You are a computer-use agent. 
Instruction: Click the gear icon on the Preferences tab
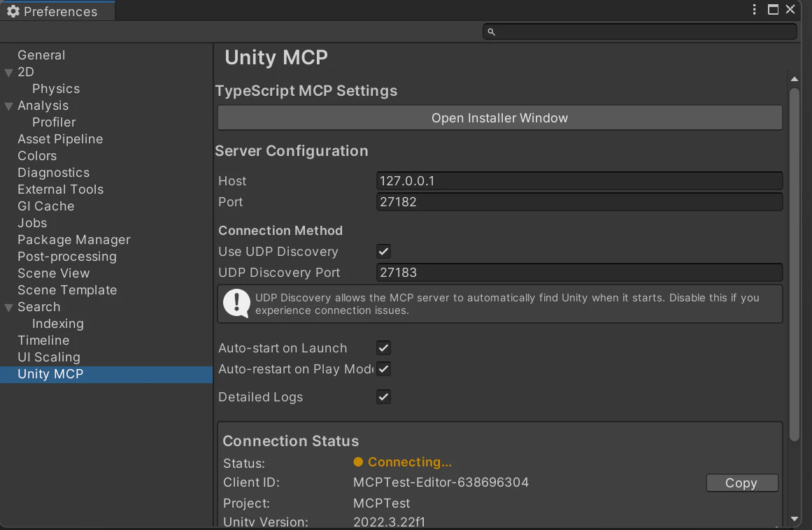pyautogui.click(x=13, y=11)
